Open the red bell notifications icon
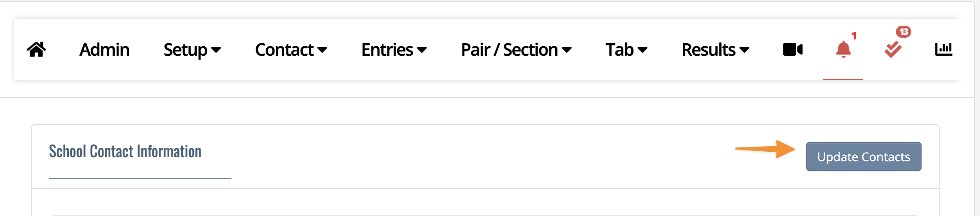 [843, 50]
